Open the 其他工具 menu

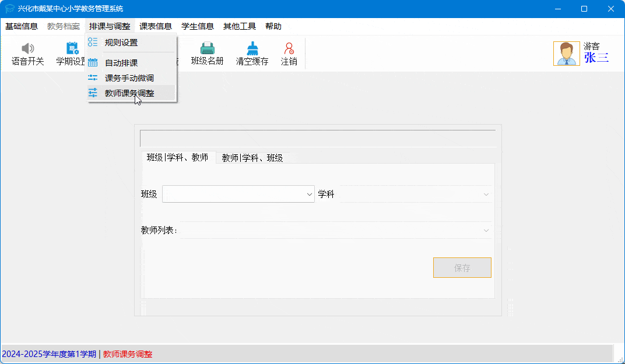pos(240,26)
